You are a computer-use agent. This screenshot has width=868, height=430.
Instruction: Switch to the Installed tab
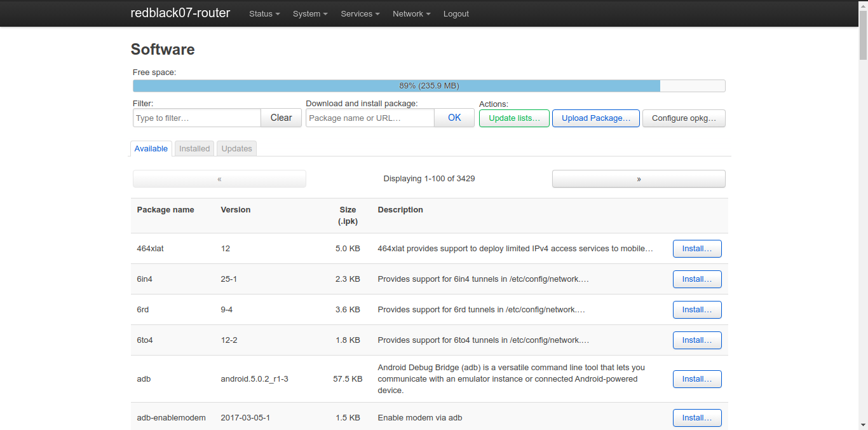[194, 149]
